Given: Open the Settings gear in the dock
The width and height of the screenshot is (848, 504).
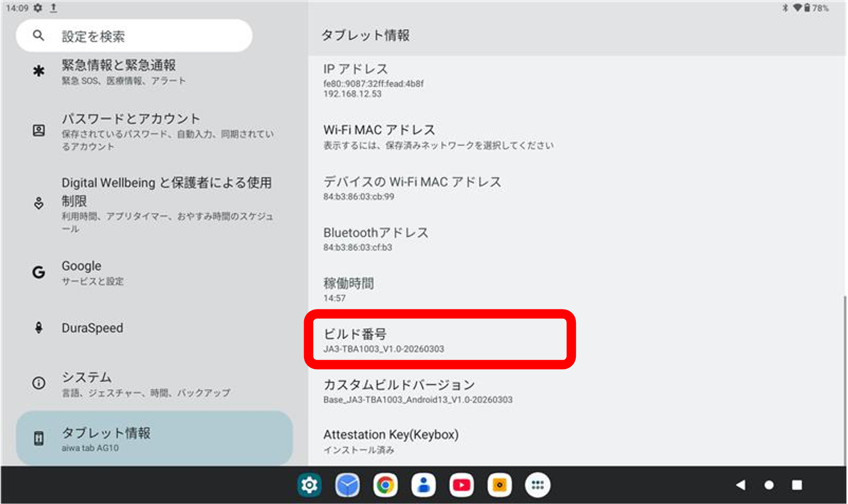Looking at the screenshot, I should coord(309,485).
